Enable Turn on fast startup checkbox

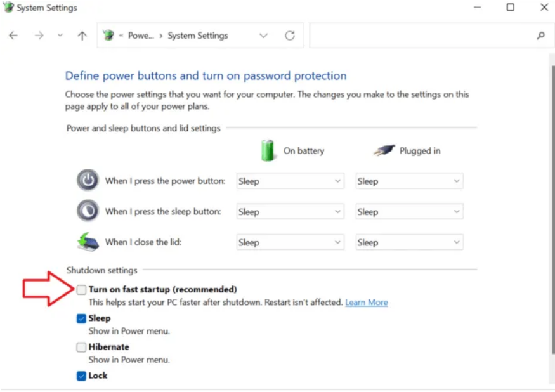81,290
